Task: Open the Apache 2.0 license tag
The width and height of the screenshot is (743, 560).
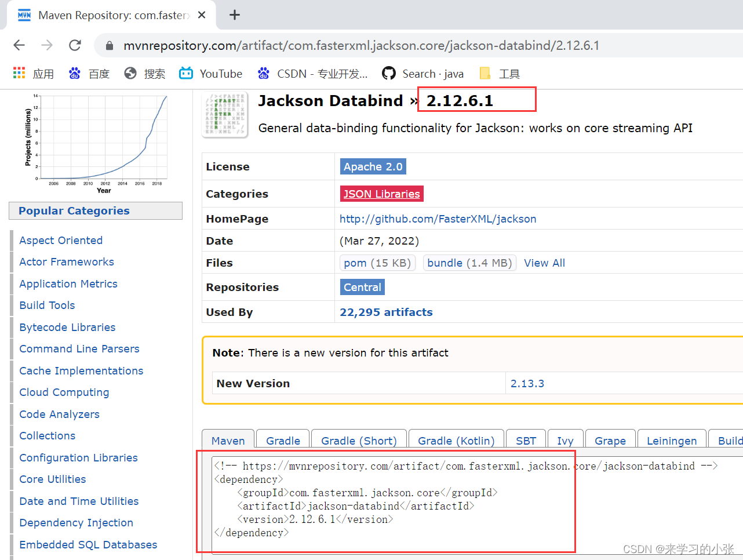Action: tap(373, 167)
